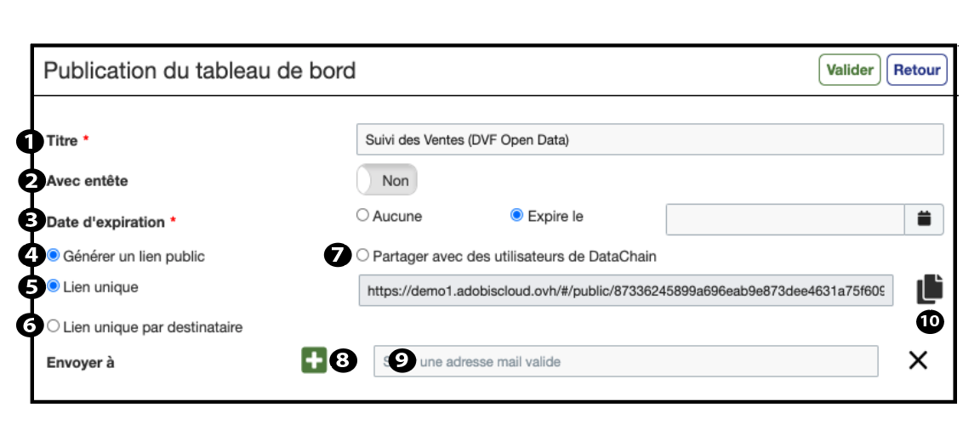The height and width of the screenshot is (430, 980).
Task: Click the numbered callout 7 marker
Action: (x=339, y=255)
